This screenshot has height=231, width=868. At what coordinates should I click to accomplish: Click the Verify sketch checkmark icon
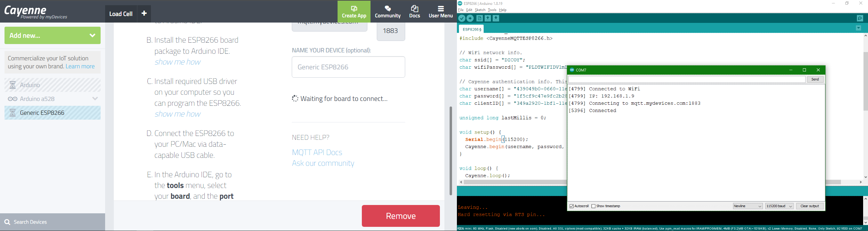[x=462, y=18]
